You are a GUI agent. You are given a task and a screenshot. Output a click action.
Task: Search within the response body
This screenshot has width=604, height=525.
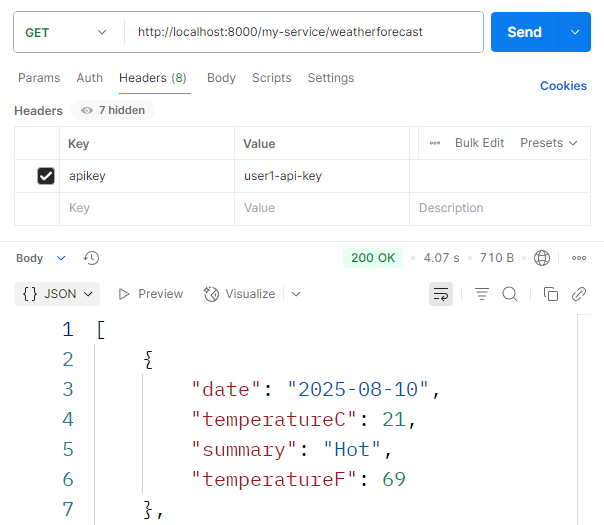pos(509,294)
